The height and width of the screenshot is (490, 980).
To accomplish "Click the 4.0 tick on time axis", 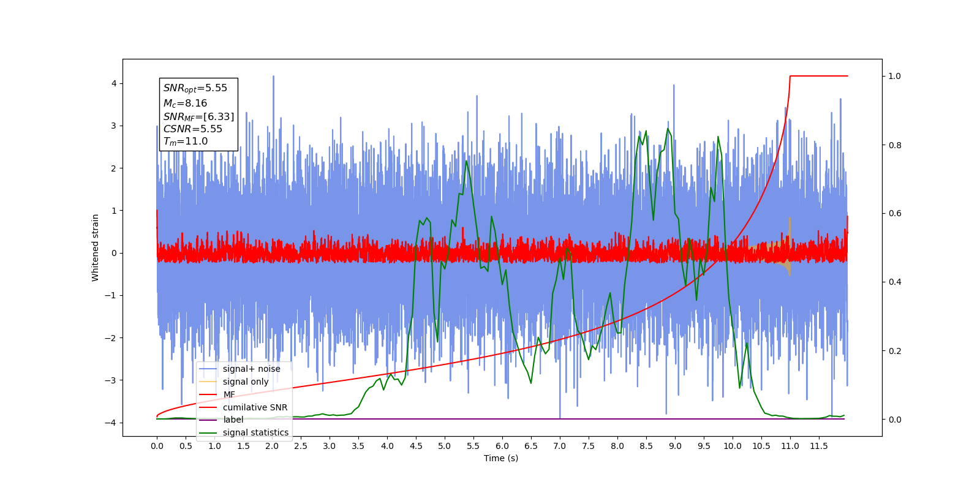I will tap(387, 446).
